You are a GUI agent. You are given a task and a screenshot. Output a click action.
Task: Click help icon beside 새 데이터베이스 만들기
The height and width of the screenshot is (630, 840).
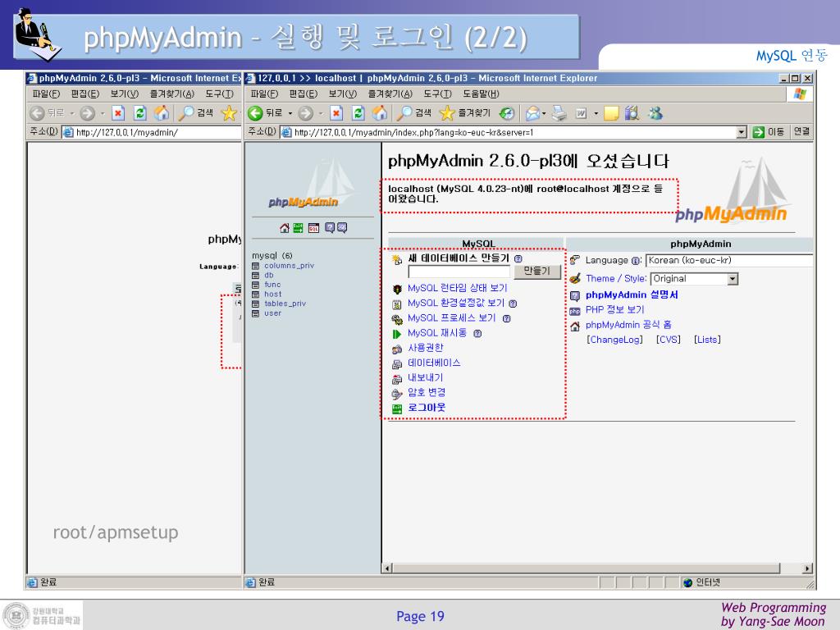pyautogui.click(x=518, y=258)
